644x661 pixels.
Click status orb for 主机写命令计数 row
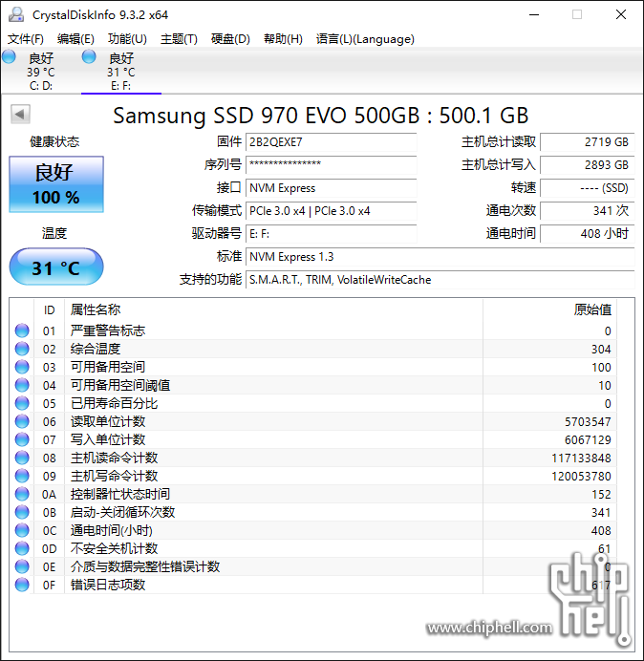click(x=22, y=476)
